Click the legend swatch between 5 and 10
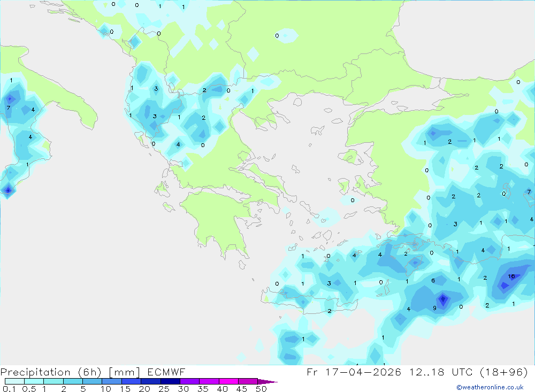This screenshot has height=392, width=535. tap(93, 381)
